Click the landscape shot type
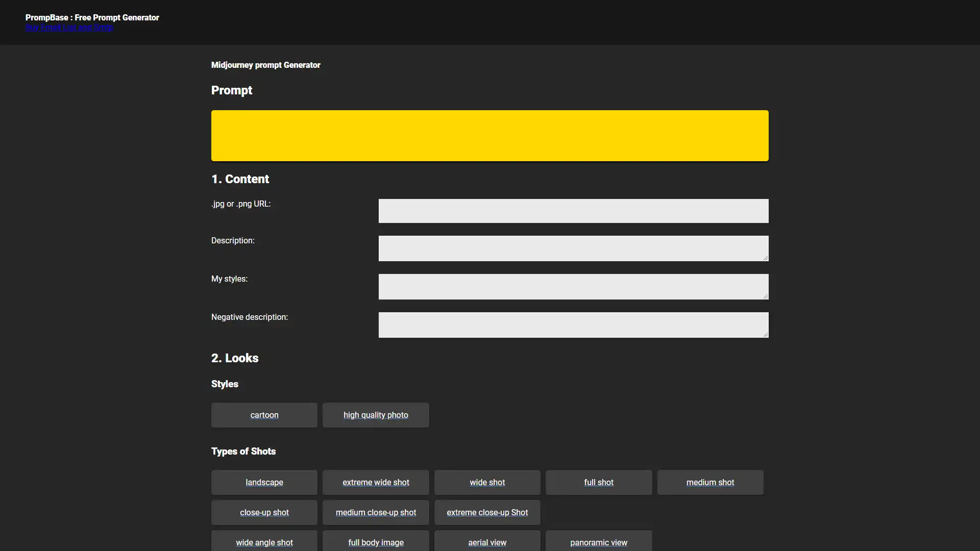This screenshot has height=551, width=980. 264,482
